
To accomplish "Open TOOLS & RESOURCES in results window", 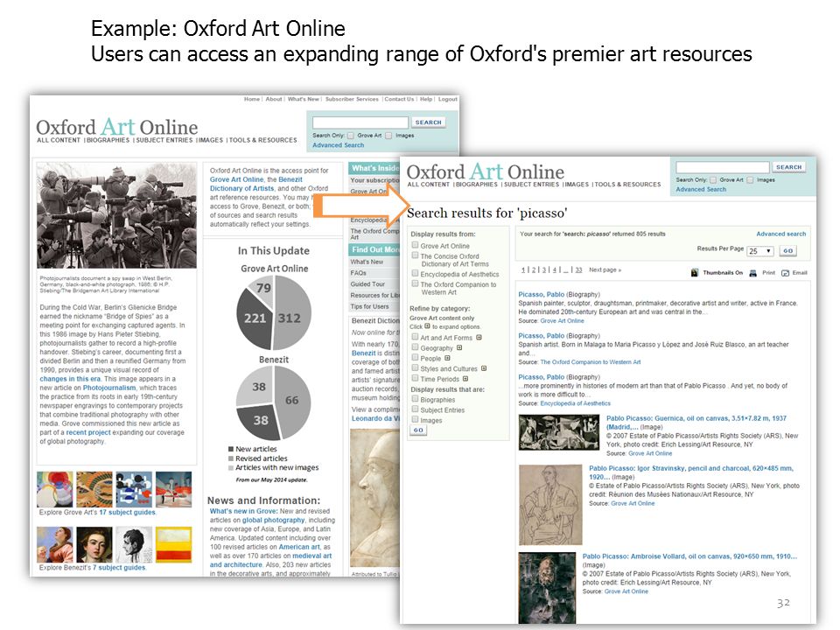I will click(x=627, y=185).
